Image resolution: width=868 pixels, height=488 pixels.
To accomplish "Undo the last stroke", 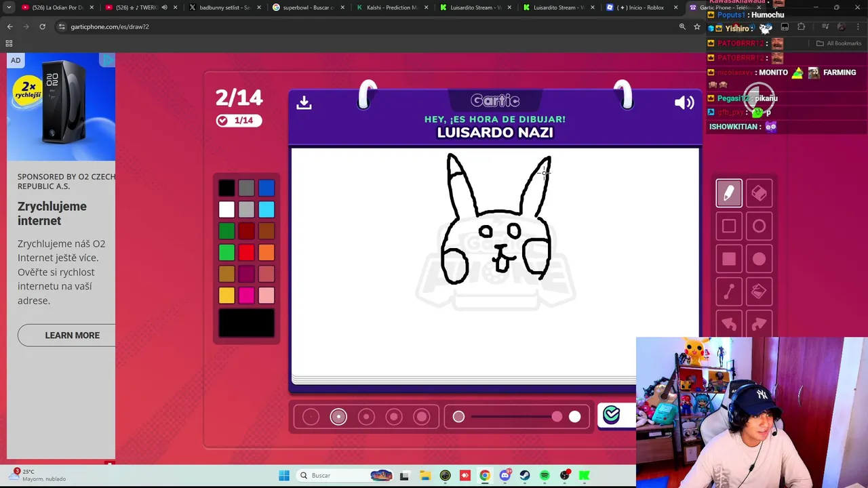I will tap(729, 324).
